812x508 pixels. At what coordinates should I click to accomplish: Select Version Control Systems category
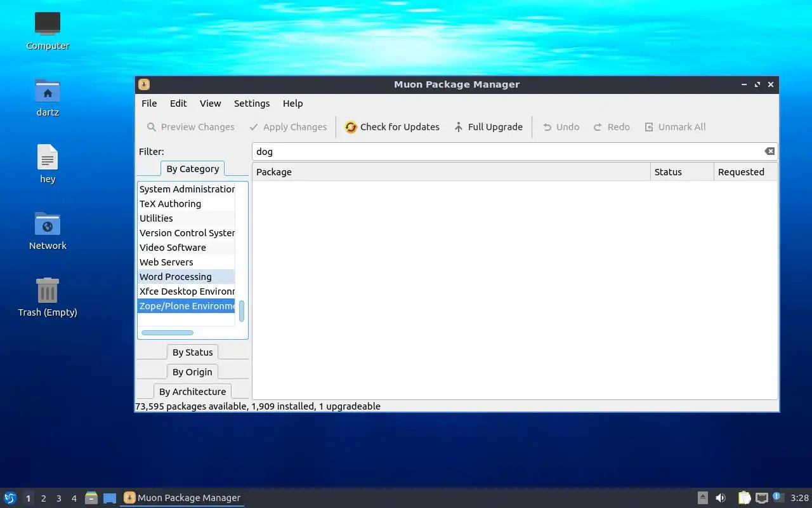[187, 233]
